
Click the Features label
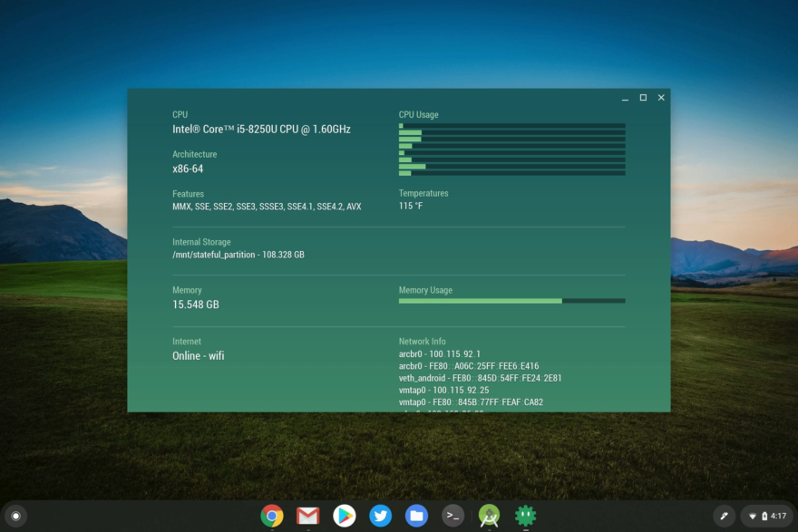188,194
